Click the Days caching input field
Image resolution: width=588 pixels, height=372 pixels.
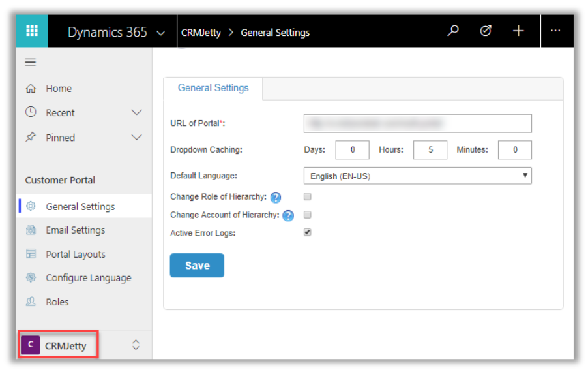352,149
